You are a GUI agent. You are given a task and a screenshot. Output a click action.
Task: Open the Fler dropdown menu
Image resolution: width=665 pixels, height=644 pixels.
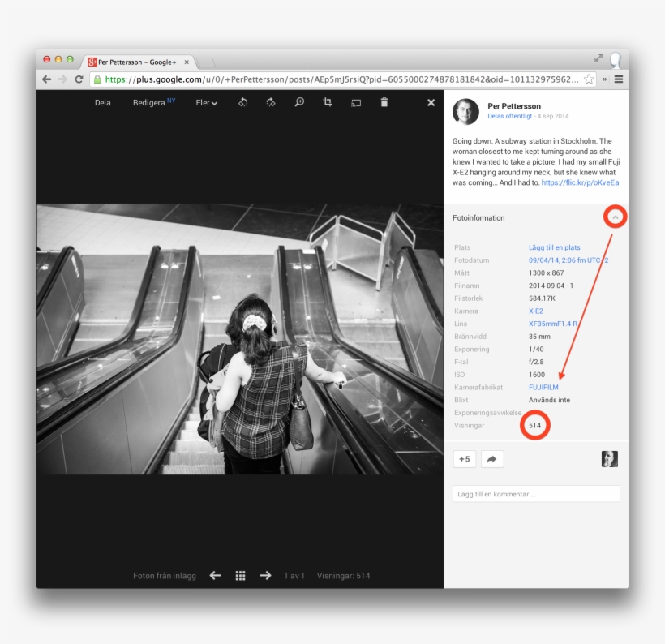tap(207, 103)
